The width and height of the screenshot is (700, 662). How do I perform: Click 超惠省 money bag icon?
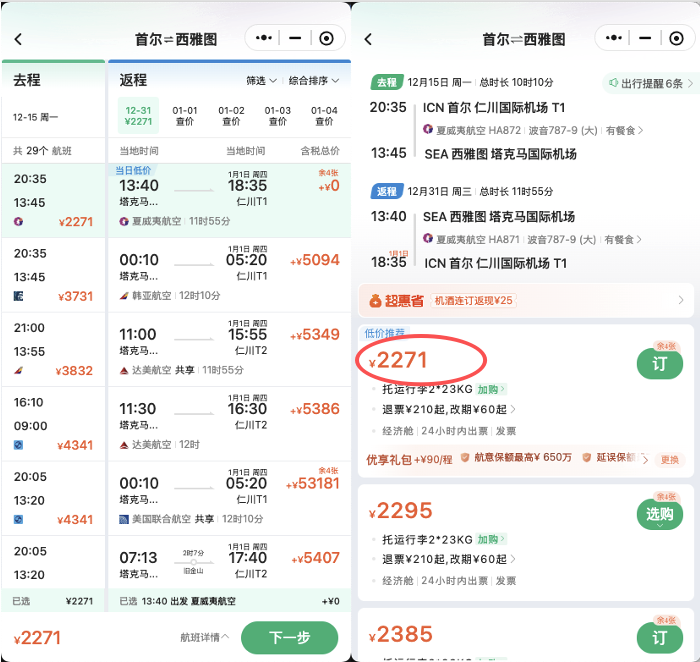(375, 301)
